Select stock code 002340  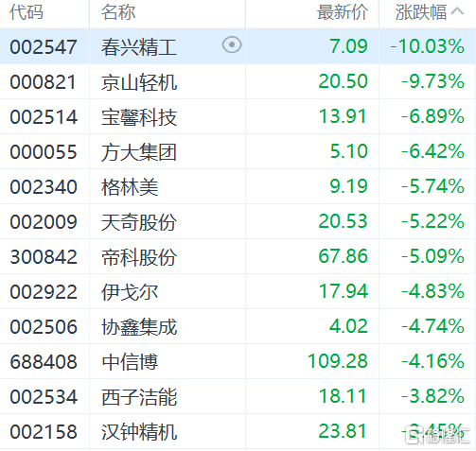click(x=44, y=187)
